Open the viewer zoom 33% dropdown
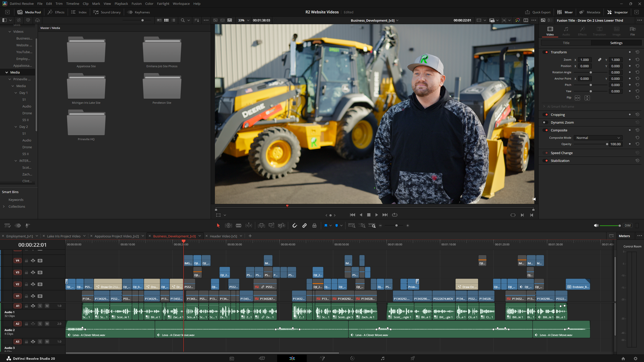This screenshot has width=644, height=362. (244, 20)
